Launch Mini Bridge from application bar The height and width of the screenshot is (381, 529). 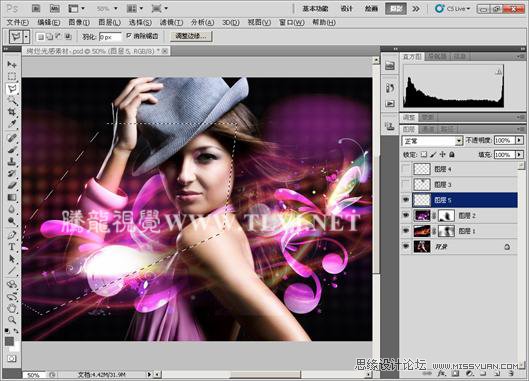pyautogui.click(x=54, y=8)
